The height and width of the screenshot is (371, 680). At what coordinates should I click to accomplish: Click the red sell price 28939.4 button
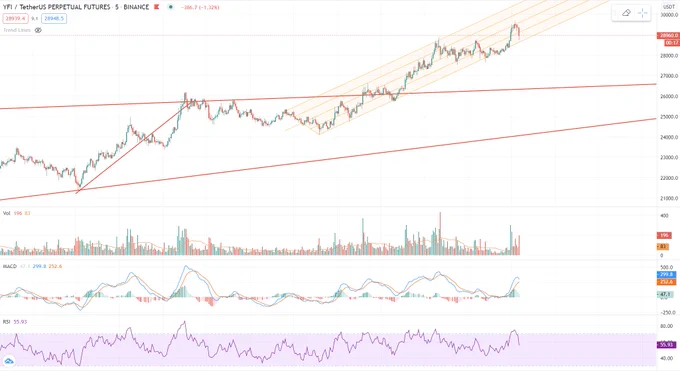coord(15,19)
